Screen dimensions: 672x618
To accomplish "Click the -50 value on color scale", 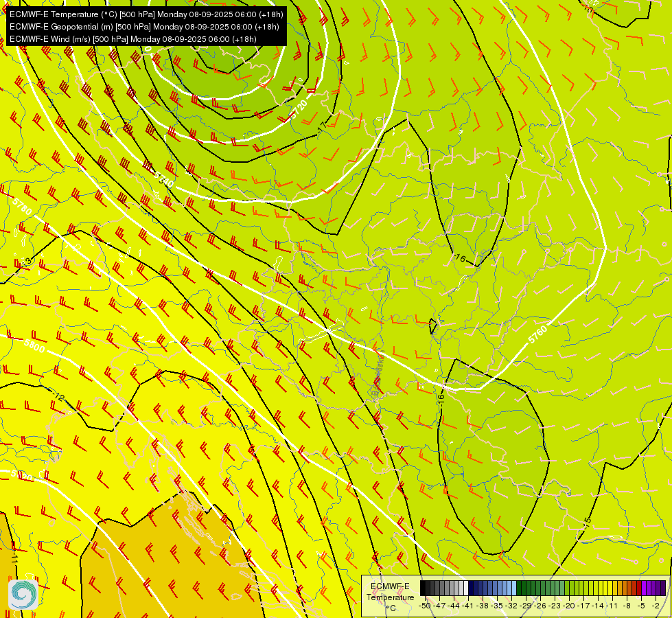I will pyautogui.click(x=425, y=606).
